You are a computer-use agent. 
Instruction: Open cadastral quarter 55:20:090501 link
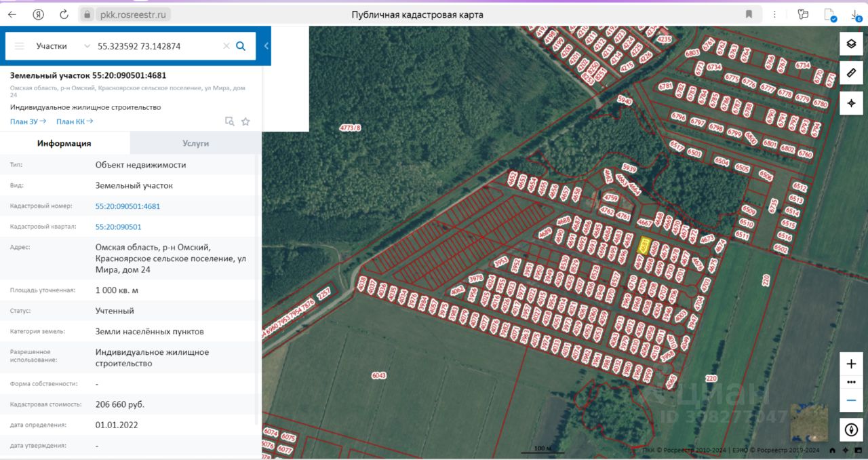(x=119, y=227)
